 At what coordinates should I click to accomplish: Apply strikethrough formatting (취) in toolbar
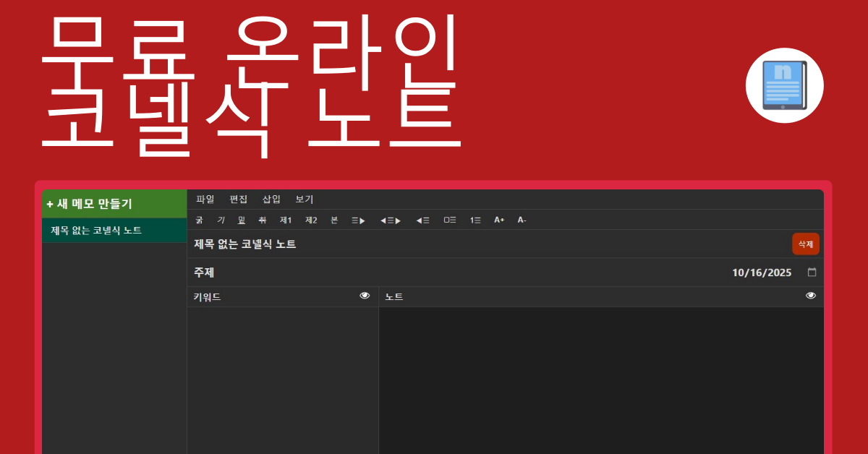coord(263,220)
